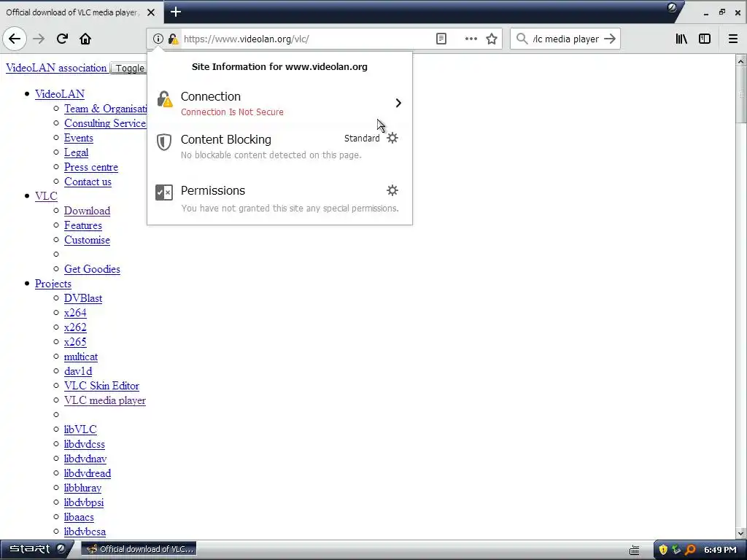Open the Press centre link

(x=91, y=167)
